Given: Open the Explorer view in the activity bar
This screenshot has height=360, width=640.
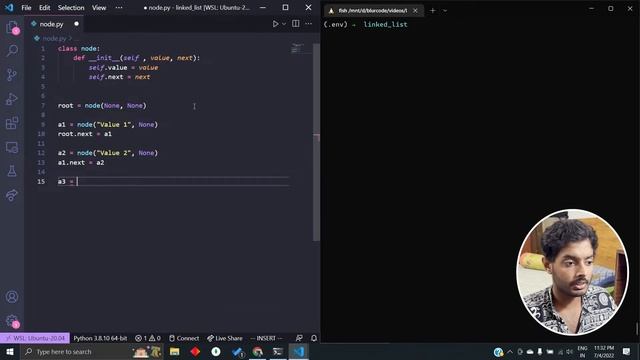Looking at the screenshot, I should (12, 27).
